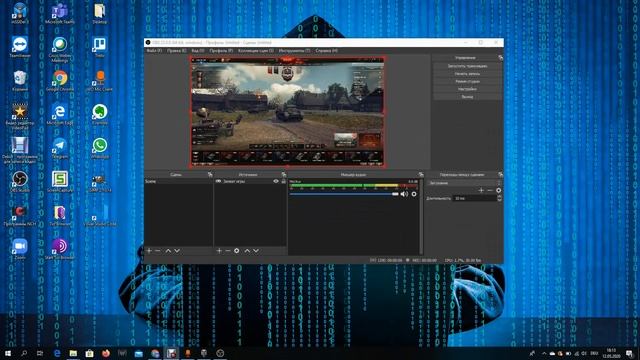Open Task View on the taskbar

pos(40,353)
